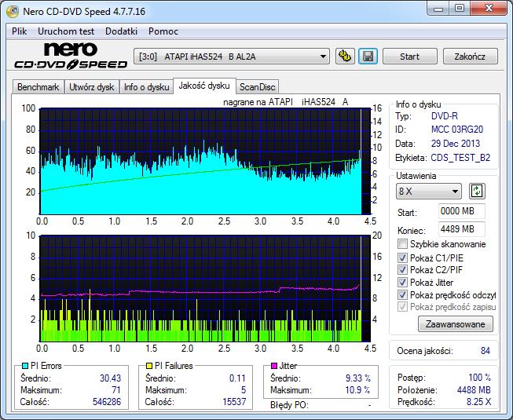Click the Koniec field 4489 MB
Image resolution: width=513 pixels, height=420 pixels.
click(461, 229)
